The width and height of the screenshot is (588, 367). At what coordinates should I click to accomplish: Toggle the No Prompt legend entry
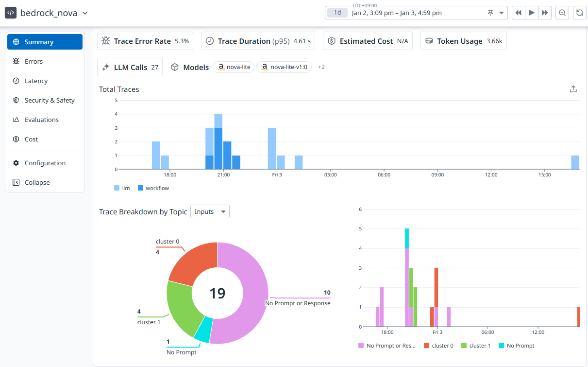tap(517, 346)
